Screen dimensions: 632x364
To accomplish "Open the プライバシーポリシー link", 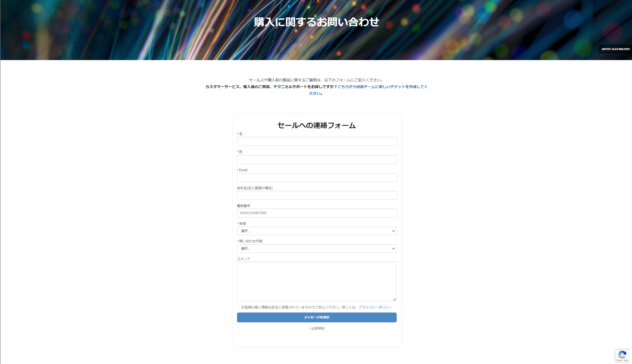I will click(375, 307).
